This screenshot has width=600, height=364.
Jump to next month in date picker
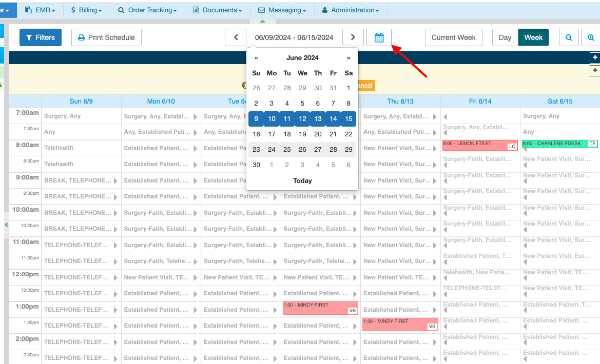(x=349, y=58)
